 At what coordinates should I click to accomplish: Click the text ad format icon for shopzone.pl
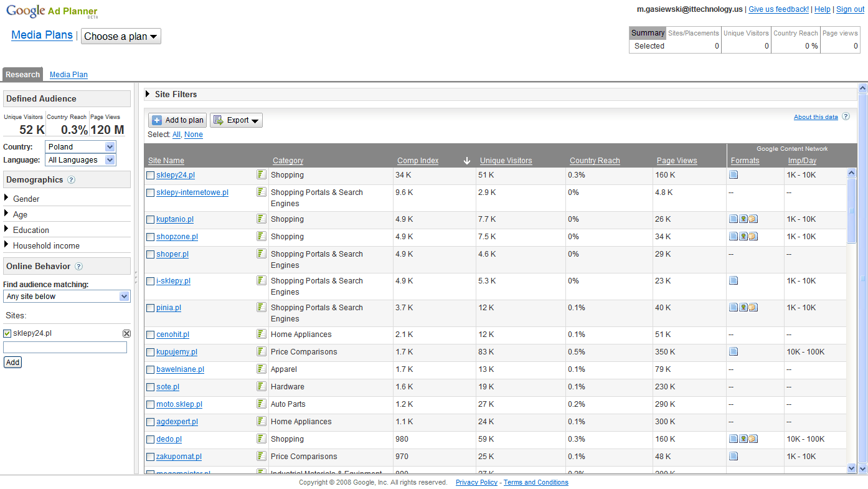(734, 237)
